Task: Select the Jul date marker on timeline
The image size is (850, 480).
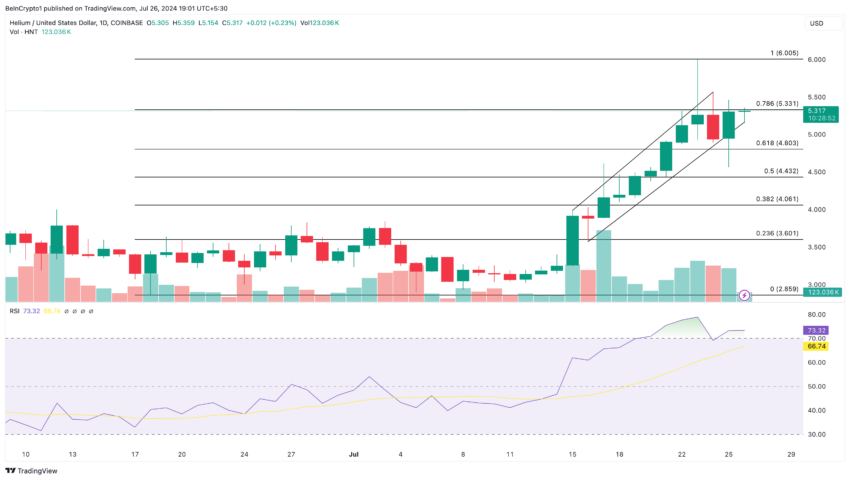Action: pyautogui.click(x=354, y=455)
